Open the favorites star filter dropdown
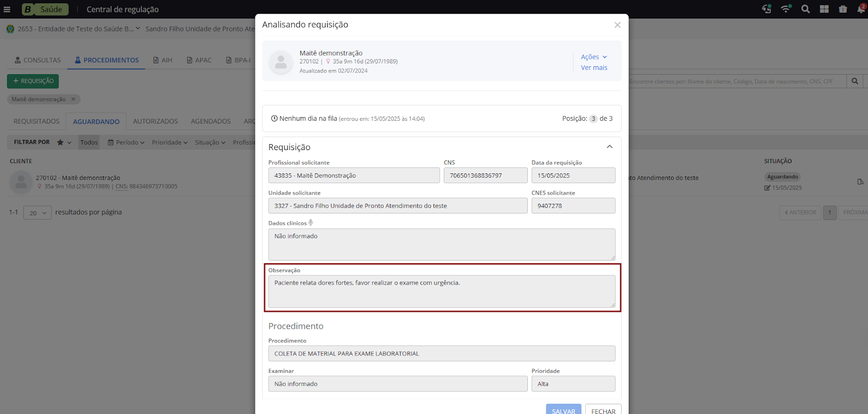The width and height of the screenshot is (868, 414). click(x=64, y=143)
